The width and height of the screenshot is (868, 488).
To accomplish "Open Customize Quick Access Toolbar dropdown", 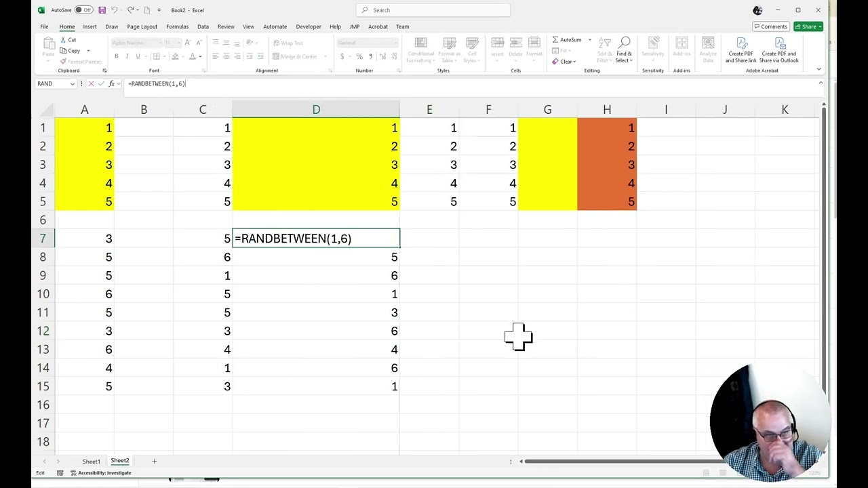I will coord(159,10).
